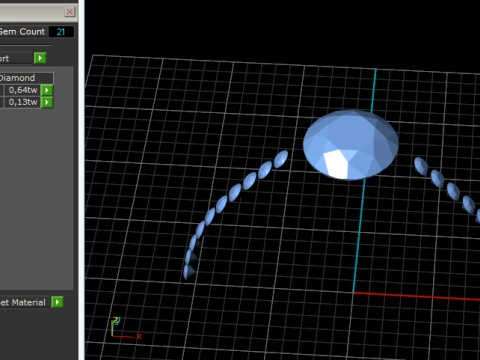Click the XZ axis orientation indicator
Viewport: 480px width, 360px height.
coord(126,329)
